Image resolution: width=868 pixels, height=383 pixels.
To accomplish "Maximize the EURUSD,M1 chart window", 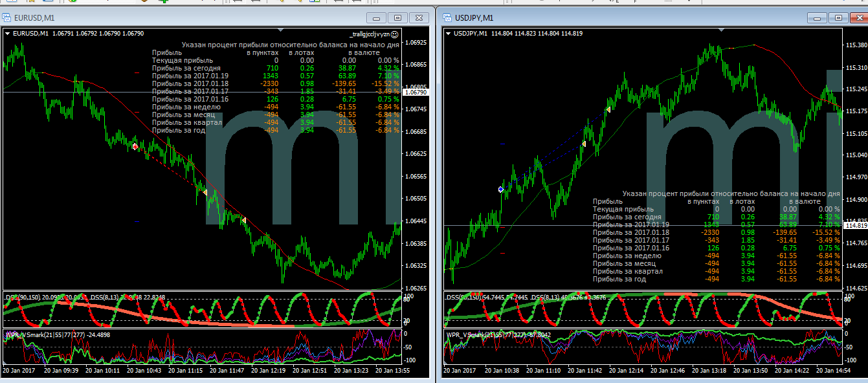I will tap(397, 18).
